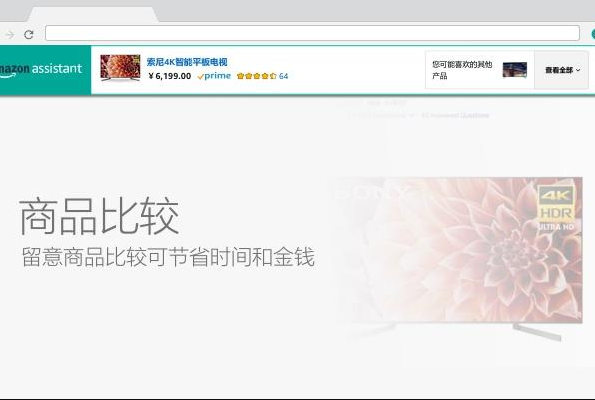
Task: Click the star rating icons
Action: tap(257, 76)
